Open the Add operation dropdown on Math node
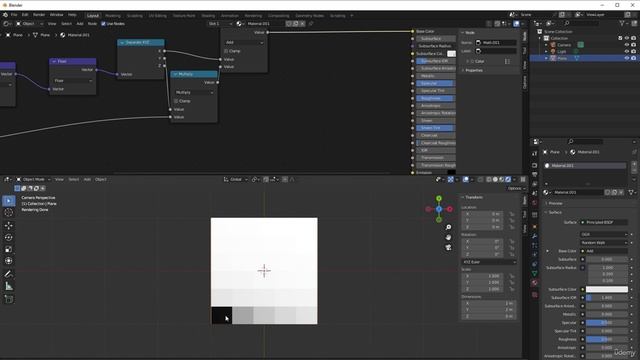Screen dimensions: 640x360 (x=244, y=42)
